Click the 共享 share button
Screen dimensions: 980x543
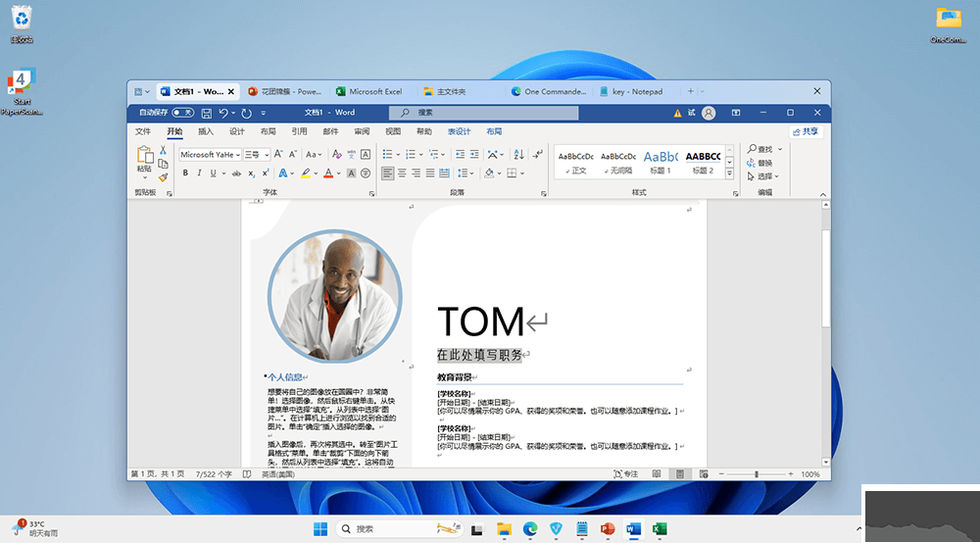(806, 131)
